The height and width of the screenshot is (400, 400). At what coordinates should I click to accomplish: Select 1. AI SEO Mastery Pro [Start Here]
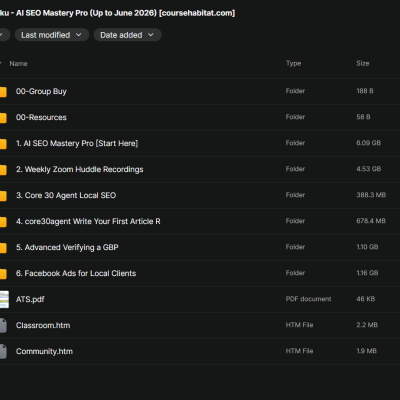coord(77,143)
